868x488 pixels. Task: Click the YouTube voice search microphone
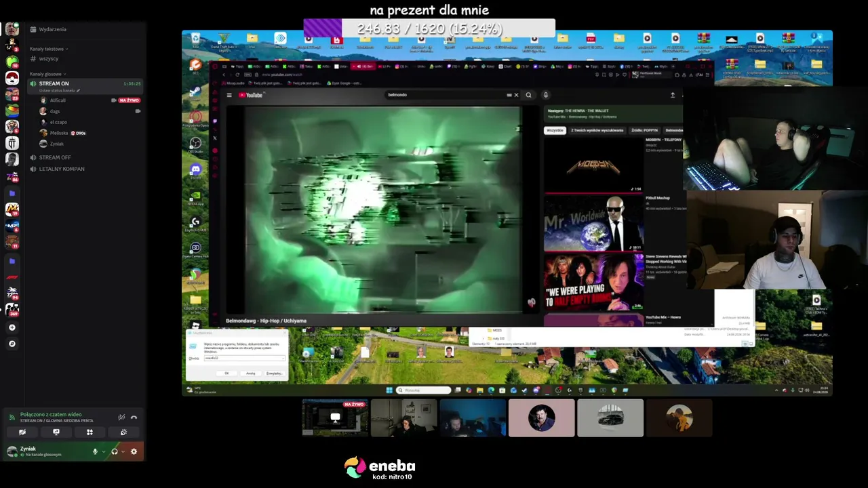(545, 95)
